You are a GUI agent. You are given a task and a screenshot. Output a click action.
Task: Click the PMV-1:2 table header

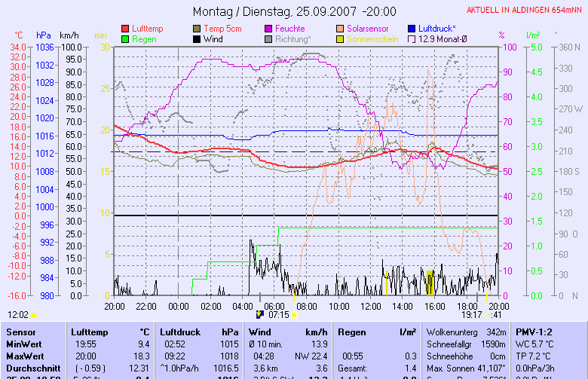tap(534, 332)
